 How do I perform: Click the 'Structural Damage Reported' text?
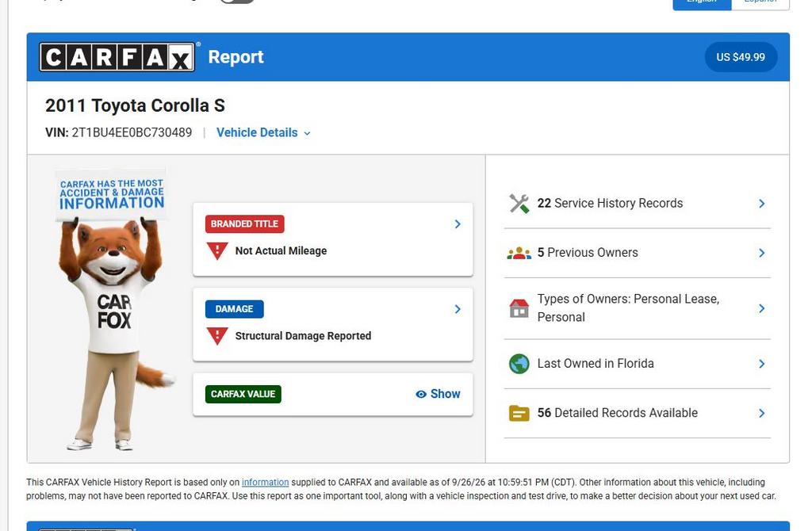point(303,336)
